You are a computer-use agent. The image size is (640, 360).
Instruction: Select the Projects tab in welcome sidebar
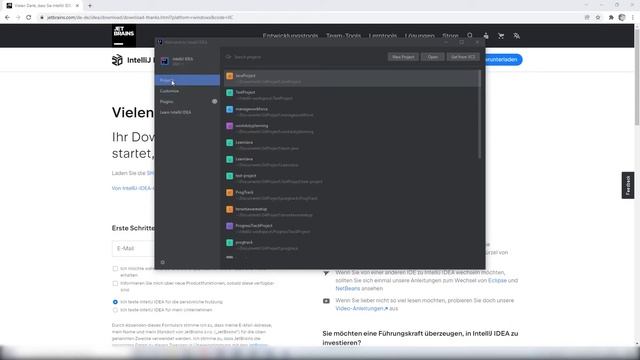coord(187,80)
